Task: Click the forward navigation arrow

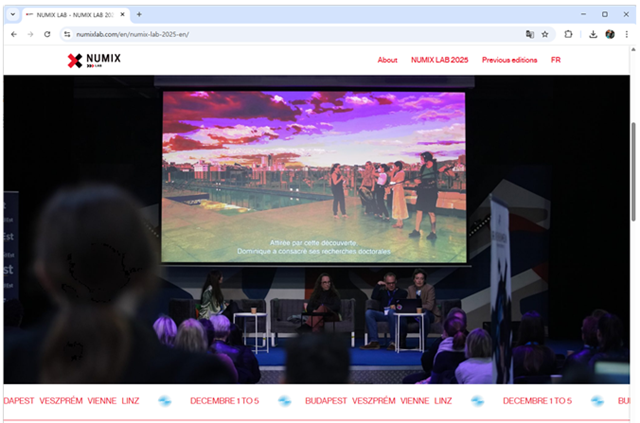Action: pyautogui.click(x=30, y=34)
